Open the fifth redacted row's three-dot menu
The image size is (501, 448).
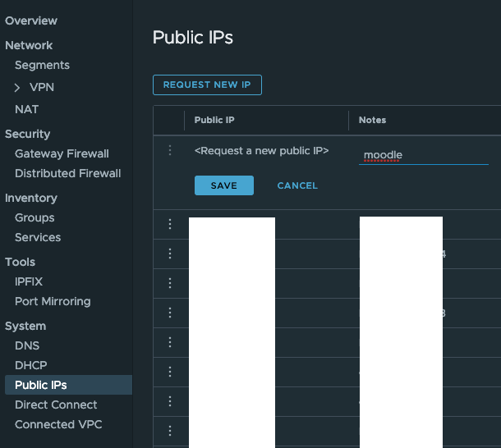click(x=170, y=342)
